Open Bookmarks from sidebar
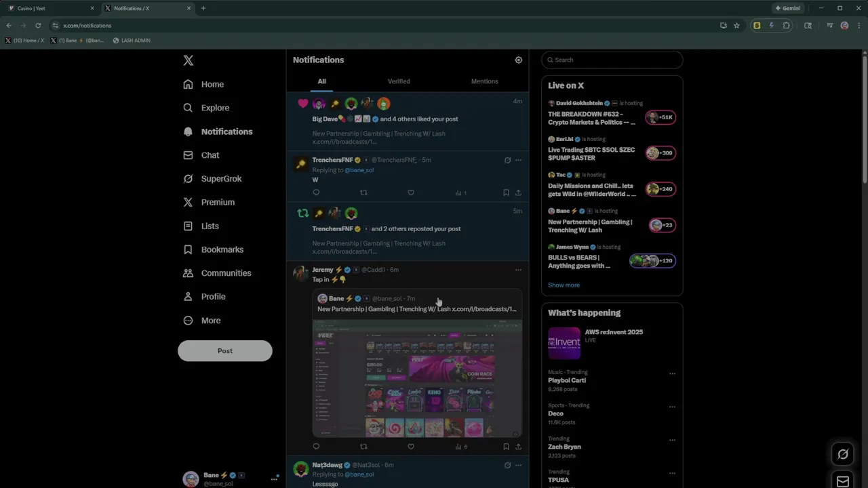The image size is (868, 488). (213, 249)
